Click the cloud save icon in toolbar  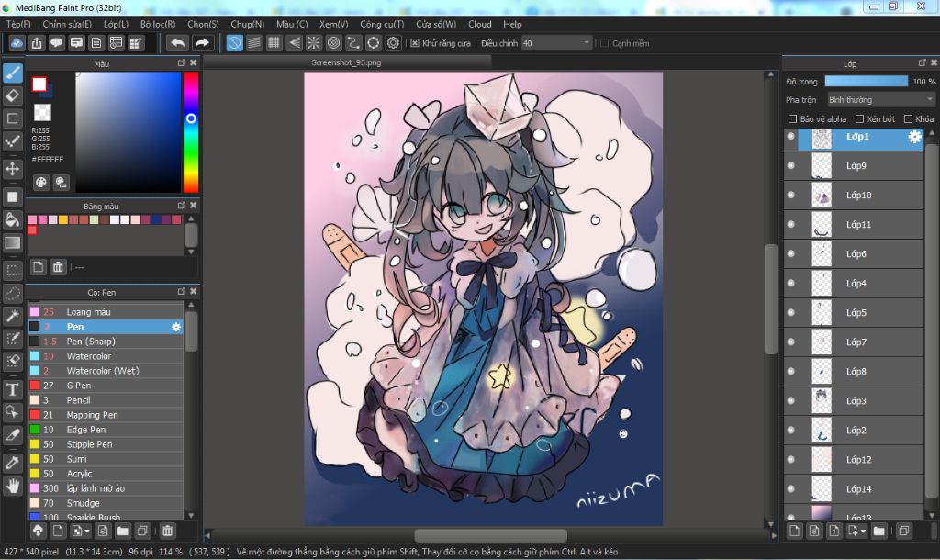coord(17,43)
